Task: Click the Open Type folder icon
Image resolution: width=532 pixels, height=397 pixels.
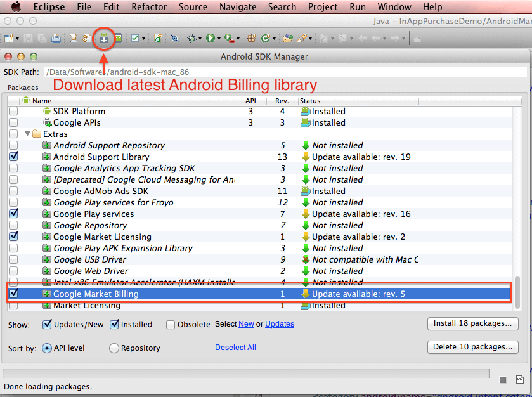Action: [x=287, y=38]
